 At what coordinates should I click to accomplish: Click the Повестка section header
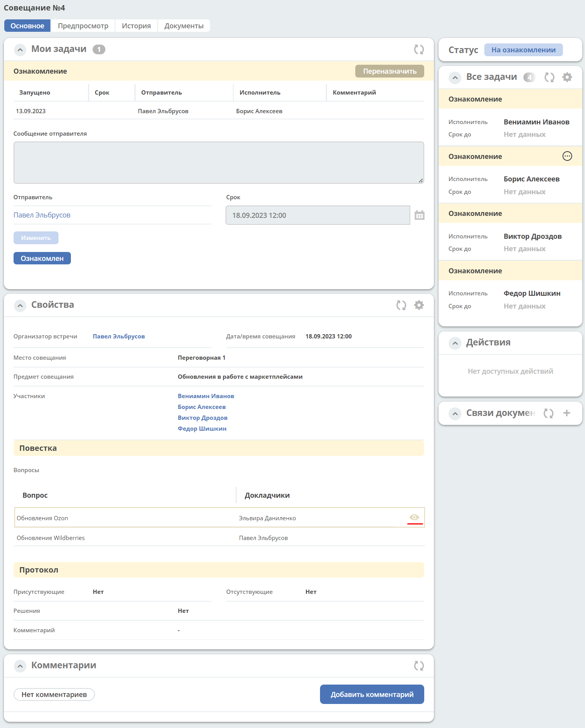pos(219,448)
